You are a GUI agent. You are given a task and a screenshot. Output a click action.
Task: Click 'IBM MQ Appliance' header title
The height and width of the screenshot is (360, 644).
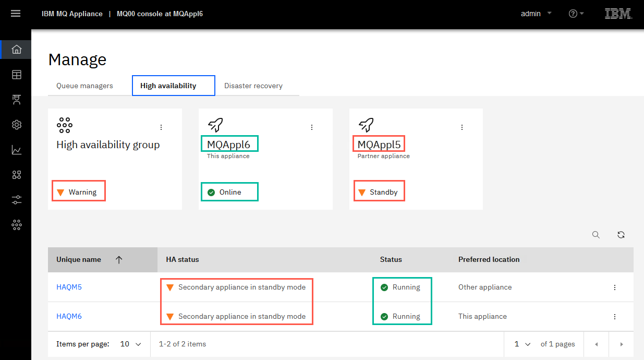point(72,14)
